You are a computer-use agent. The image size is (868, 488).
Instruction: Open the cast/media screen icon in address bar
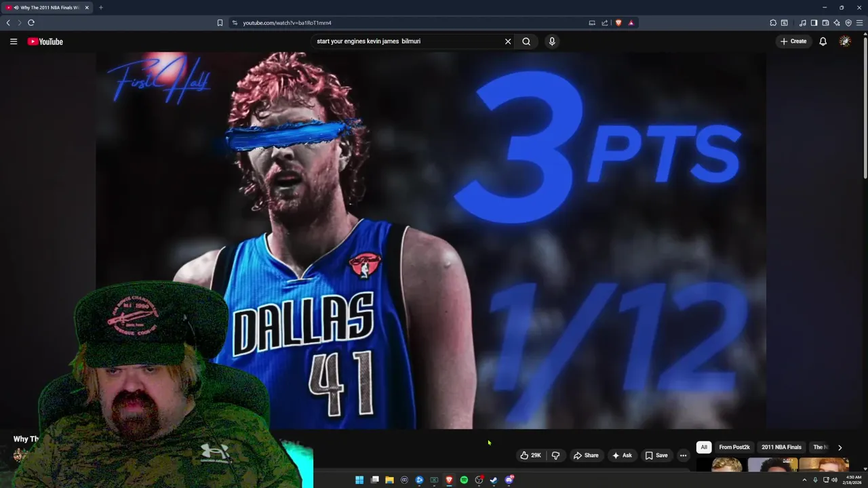[x=592, y=22]
